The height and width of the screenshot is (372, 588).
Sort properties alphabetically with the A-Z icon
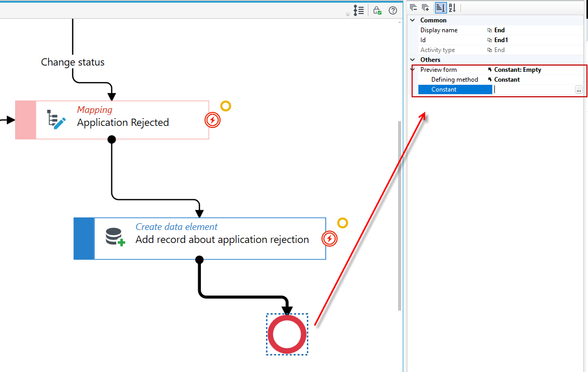(452, 7)
